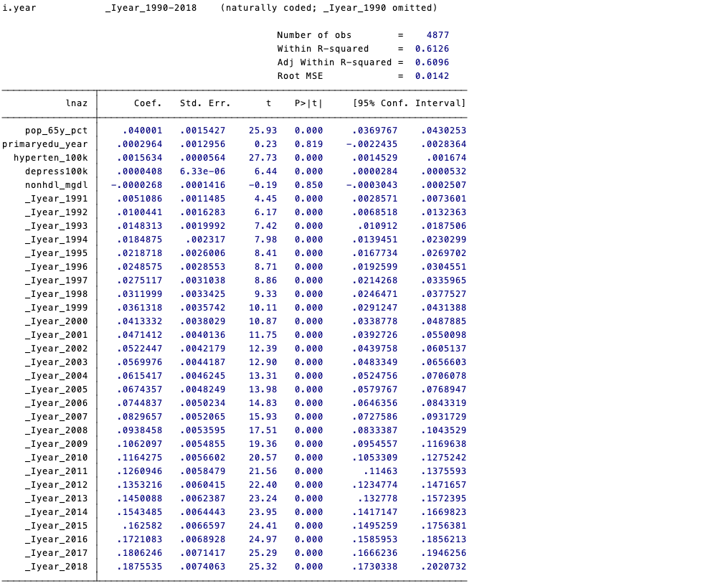Image resolution: width=728 pixels, height=586 pixels.
Task: Select the primaryedu_year variable name
Action: 45,144
